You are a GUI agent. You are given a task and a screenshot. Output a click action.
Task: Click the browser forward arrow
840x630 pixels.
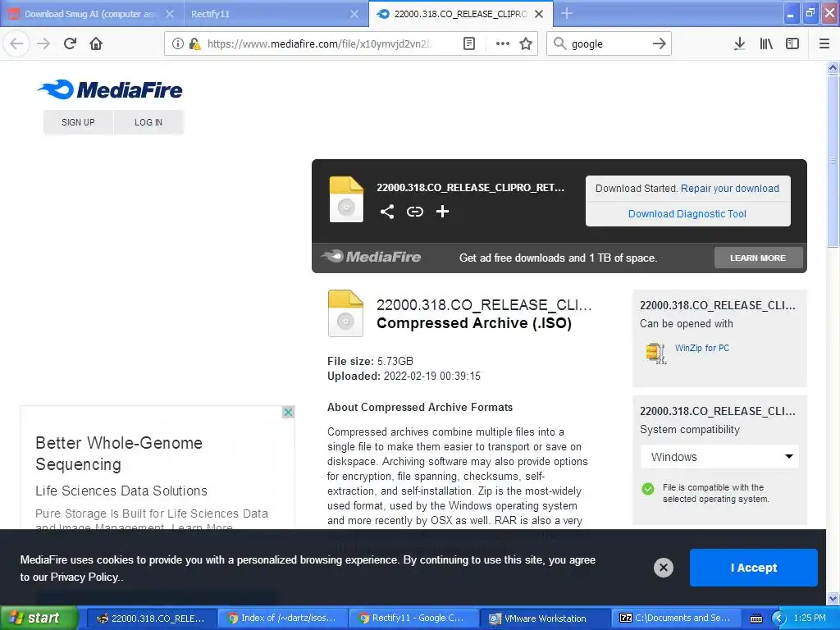click(43, 43)
